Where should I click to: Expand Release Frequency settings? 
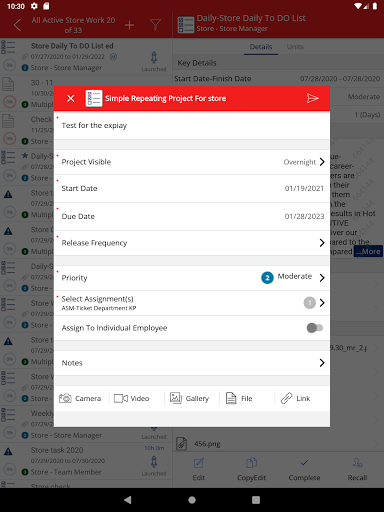[192, 243]
